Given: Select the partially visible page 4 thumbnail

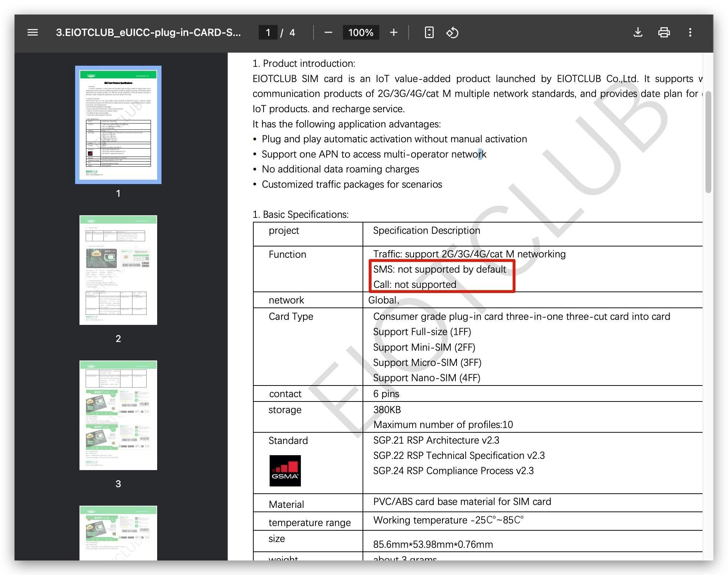Looking at the screenshot, I should [x=118, y=533].
